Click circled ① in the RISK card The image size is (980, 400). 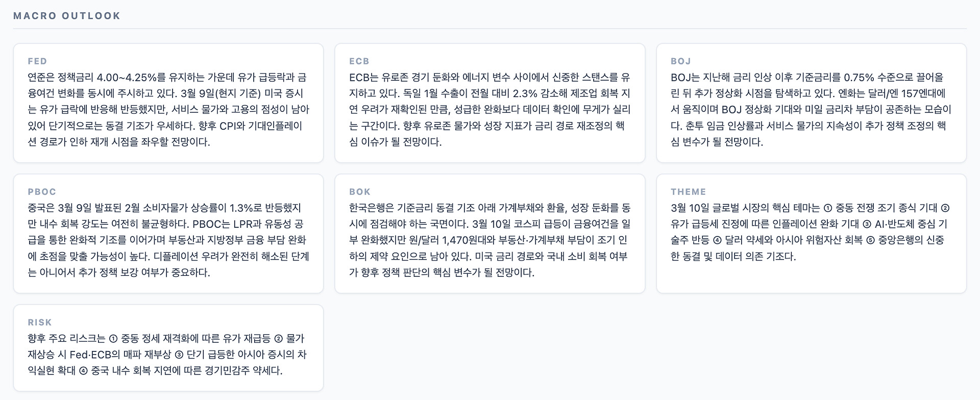coord(113,339)
